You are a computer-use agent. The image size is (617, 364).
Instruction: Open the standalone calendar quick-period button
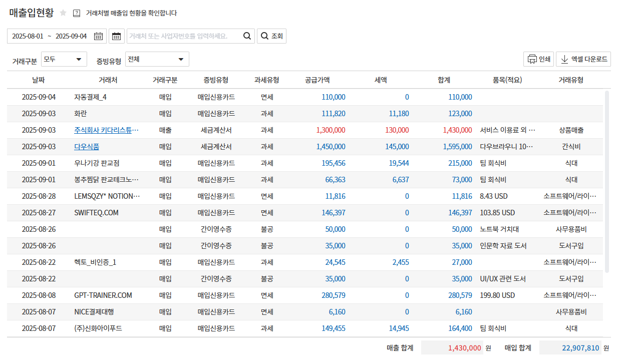[117, 36]
